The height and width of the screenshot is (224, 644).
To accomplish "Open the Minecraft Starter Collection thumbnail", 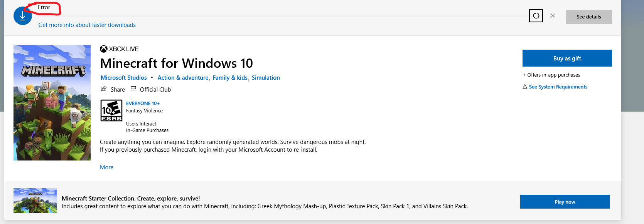I will coord(35,201).
